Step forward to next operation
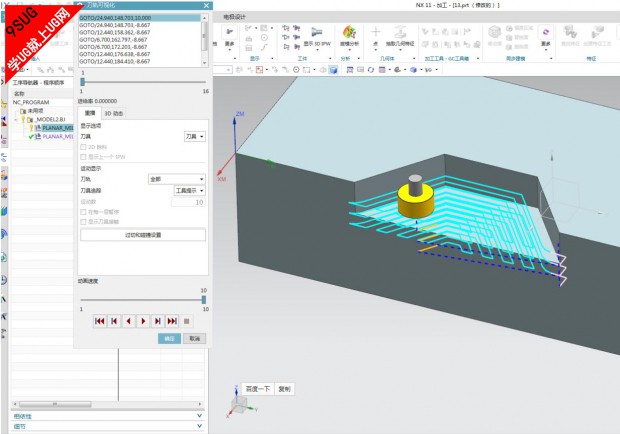Viewport: 620px width, 434px height. [157, 321]
